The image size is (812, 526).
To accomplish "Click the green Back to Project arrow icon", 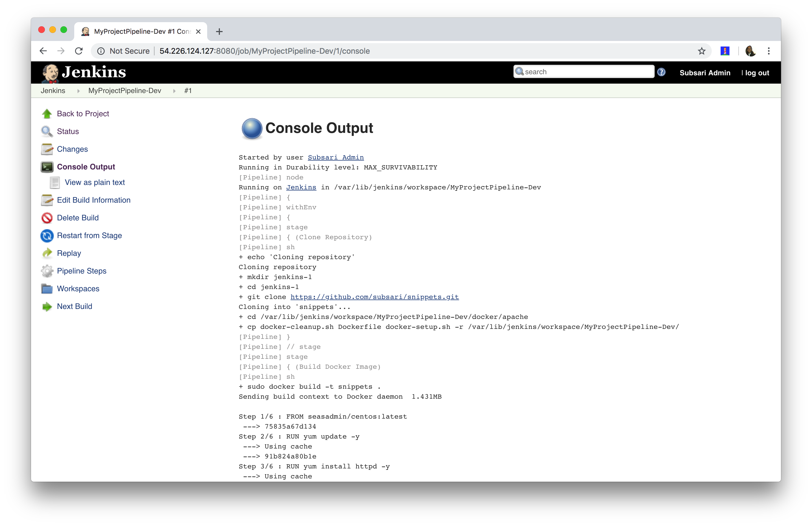I will tap(47, 114).
